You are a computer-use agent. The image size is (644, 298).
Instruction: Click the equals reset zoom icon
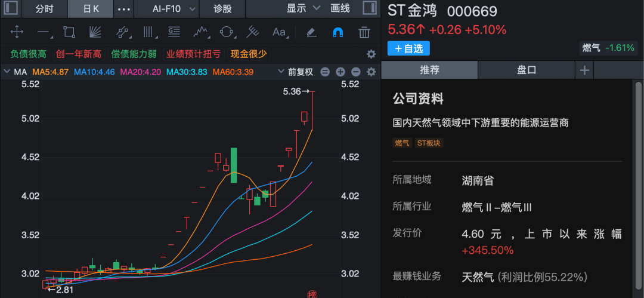click(x=325, y=72)
